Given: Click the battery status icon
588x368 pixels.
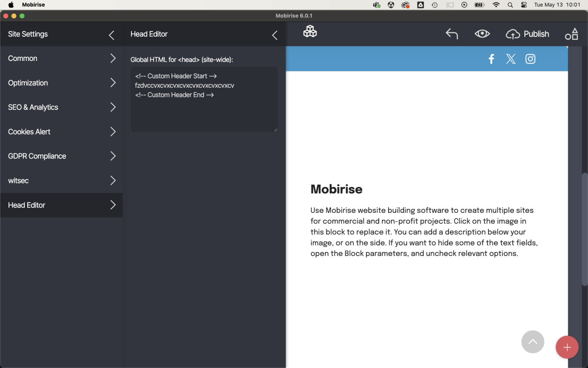Looking at the screenshot, I should click(479, 5).
